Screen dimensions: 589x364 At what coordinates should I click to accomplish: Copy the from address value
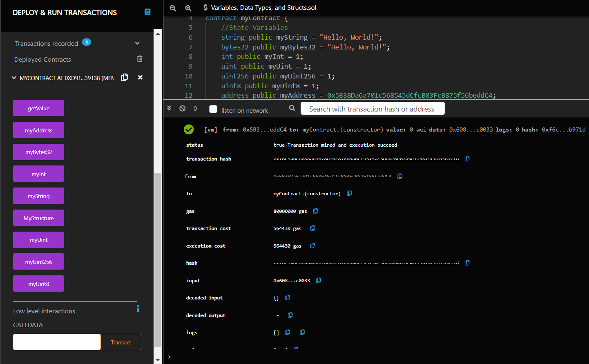coord(400,176)
